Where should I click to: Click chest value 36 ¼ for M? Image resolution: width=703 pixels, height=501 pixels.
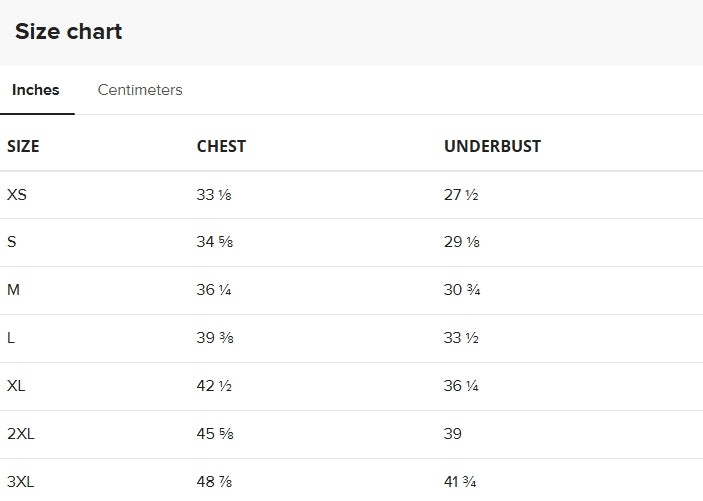(x=214, y=290)
